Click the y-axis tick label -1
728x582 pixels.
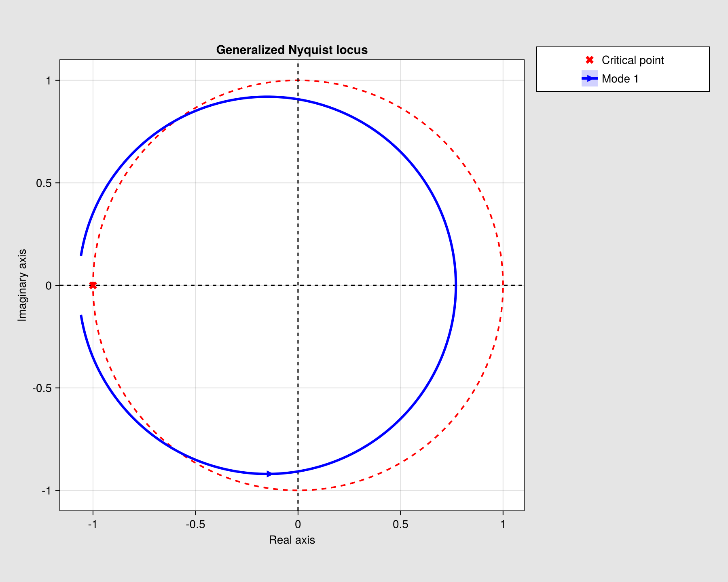tap(47, 491)
